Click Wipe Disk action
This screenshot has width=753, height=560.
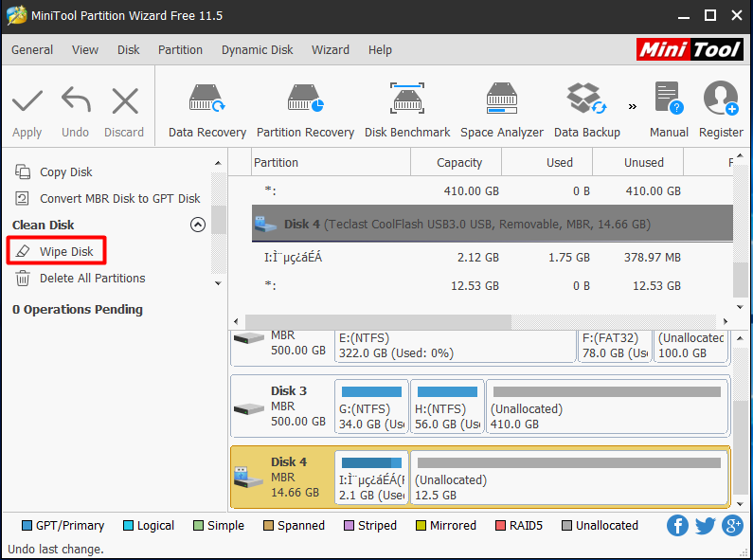click(x=56, y=250)
